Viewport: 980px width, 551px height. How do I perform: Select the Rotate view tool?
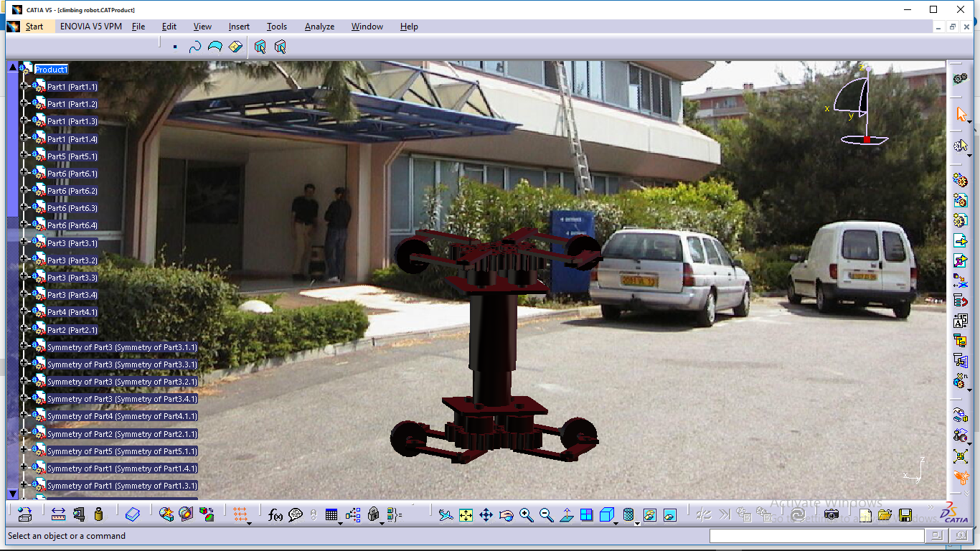click(506, 514)
